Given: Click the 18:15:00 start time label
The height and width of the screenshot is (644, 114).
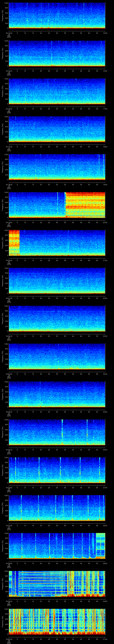Looking at the screenshot, I should [9, 71].
